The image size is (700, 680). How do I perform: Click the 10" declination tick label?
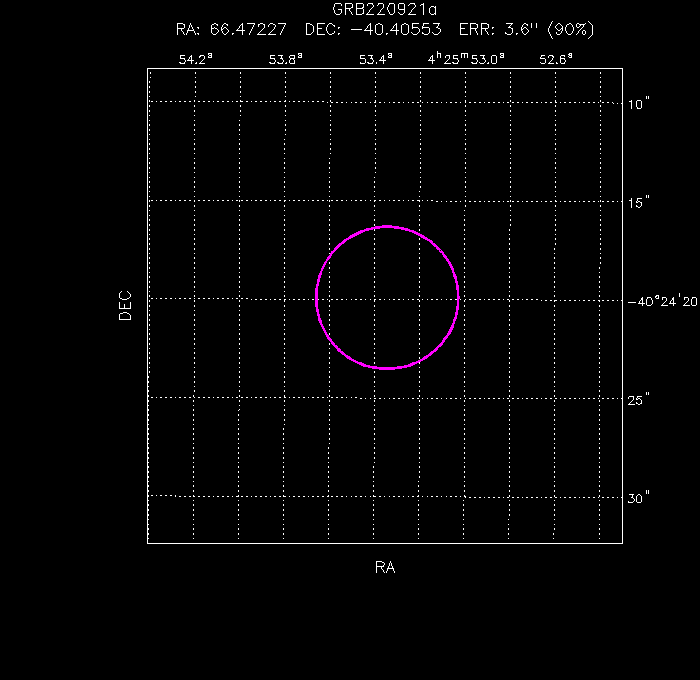(640, 103)
